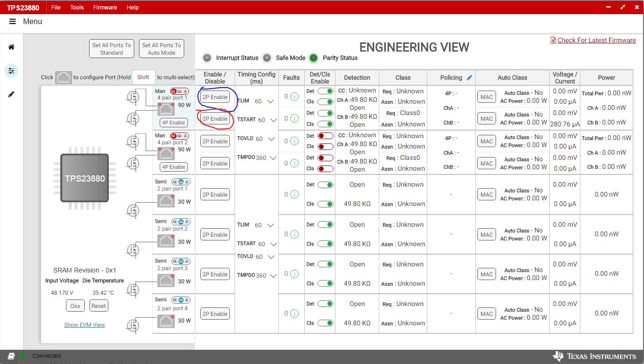644x364 pixels.
Task: Select A mode badge on 4 pair port 2
Action: pyautogui.click(x=186, y=136)
